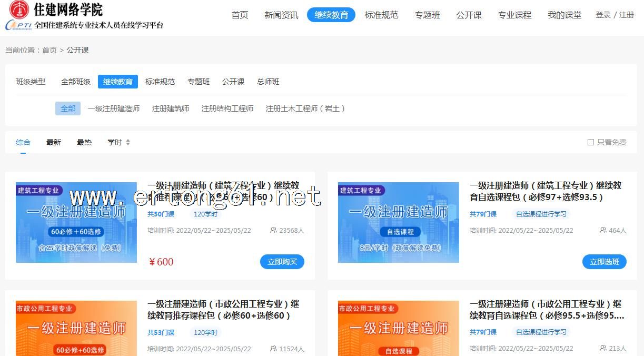Image resolution: width=644 pixels, height=356 pixels.
Task: Select the 总师班 class type
Action: coord(268,82)
